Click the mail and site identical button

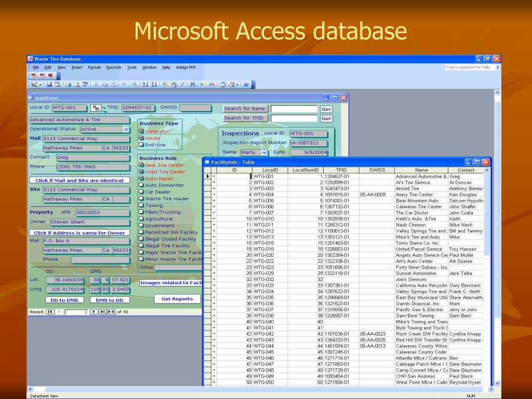coord(79,180)
